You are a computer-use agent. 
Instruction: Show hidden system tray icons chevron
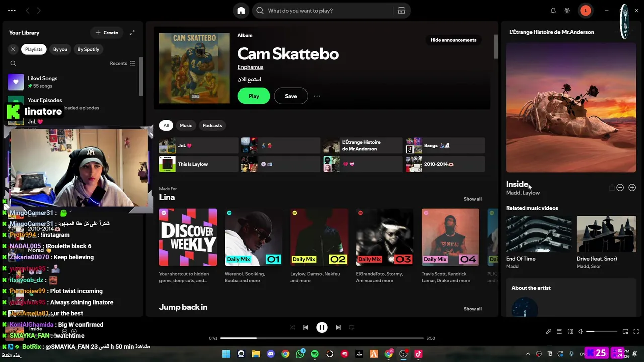pyautogui.click(x=528, y=354)
